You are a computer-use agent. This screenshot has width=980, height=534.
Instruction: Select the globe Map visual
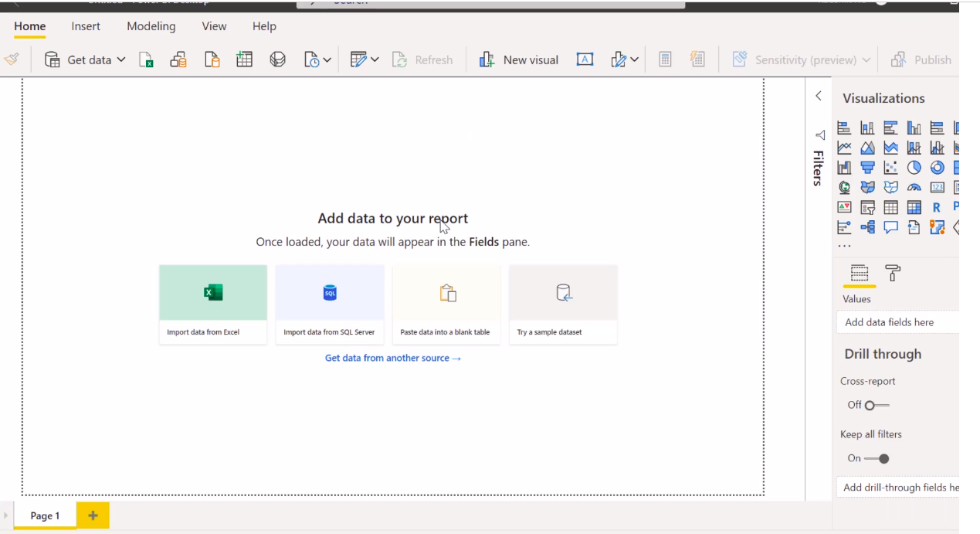[x=844, y=187]
